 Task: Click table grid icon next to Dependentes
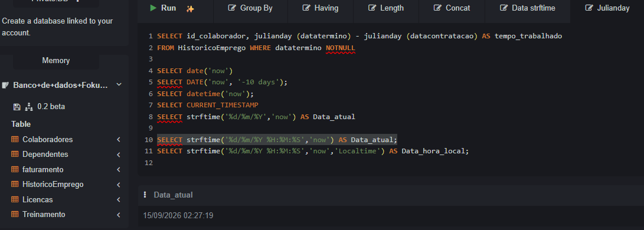[15, 155]
